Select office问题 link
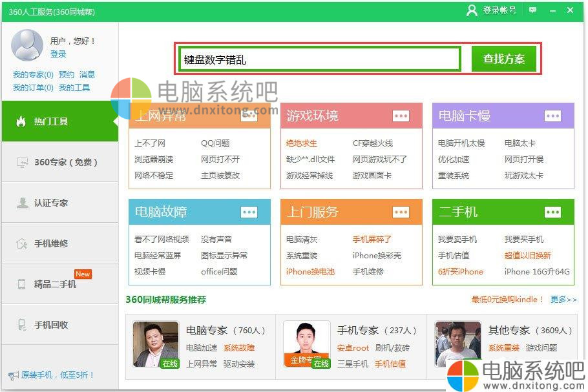Screen dimensions: 588x392 [x=219, y=271]
